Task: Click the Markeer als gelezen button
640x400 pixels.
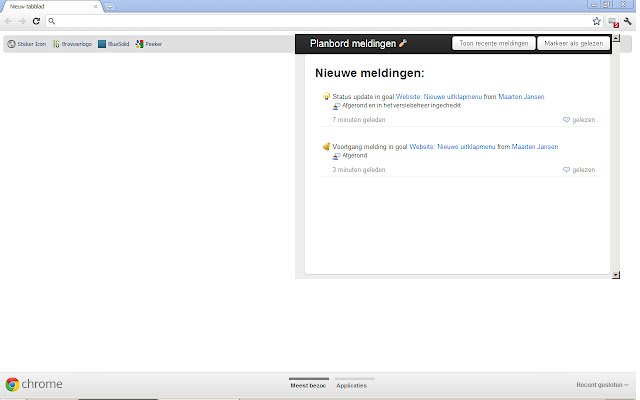Action: click(573, 43)
